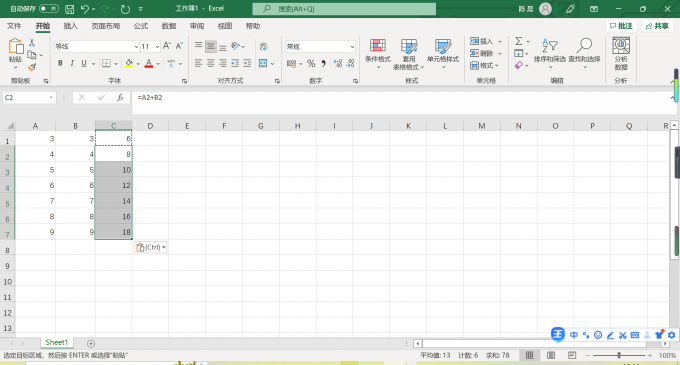This screenshot has height=365, width=680.
Task: Switch to the Review tab
Action: pos(196,26)
